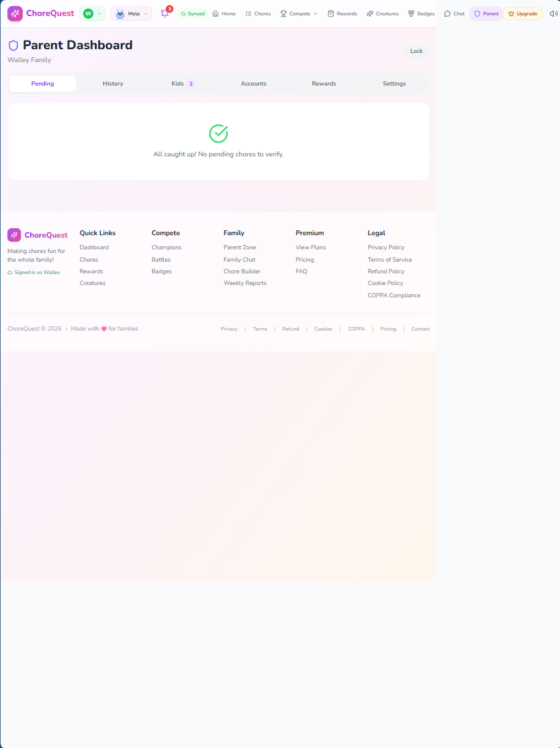The width and height of the screenshot is (560, 748).
Task: Mute sound via the speaker icon
Action: tap(553, 13)
